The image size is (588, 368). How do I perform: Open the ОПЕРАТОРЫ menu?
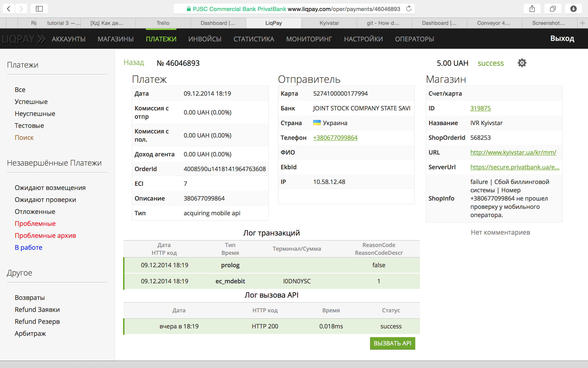(415, 39)
